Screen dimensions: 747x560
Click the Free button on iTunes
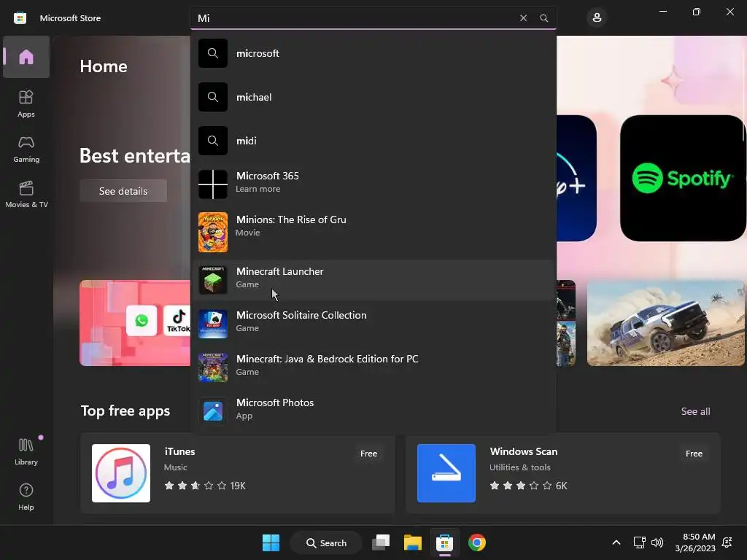click(x=368, y=454)
